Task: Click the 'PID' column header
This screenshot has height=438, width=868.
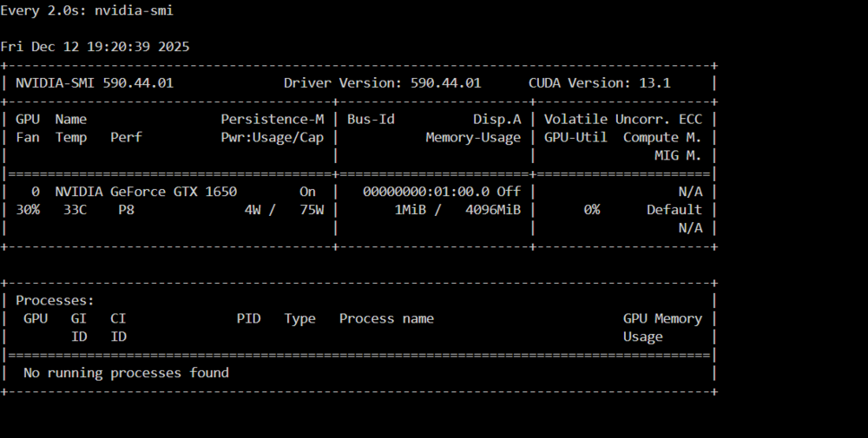Action: pyautogui.click(x=248, y=319)
